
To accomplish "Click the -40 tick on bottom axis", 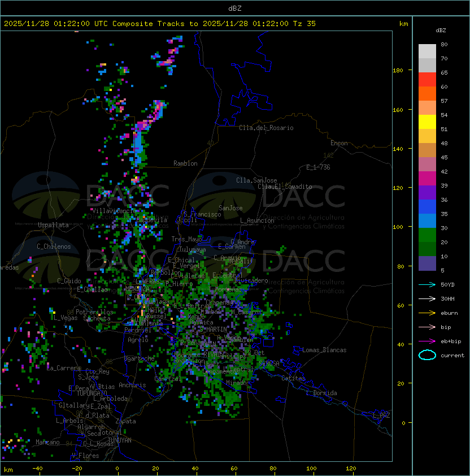I will pyautogui.click(x=38, y=469).
